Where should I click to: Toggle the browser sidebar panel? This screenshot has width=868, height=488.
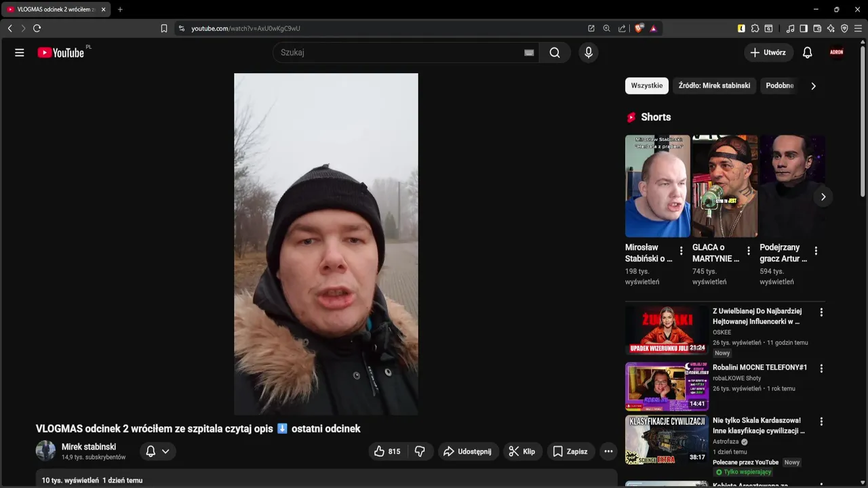[804, 28]
